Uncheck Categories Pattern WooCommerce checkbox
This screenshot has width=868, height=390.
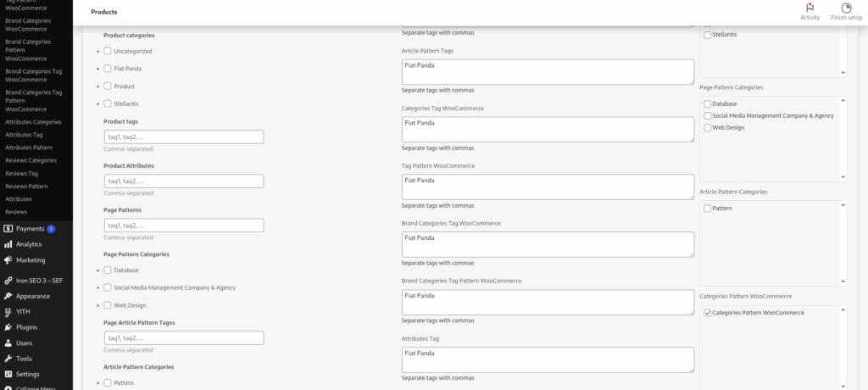708,313
